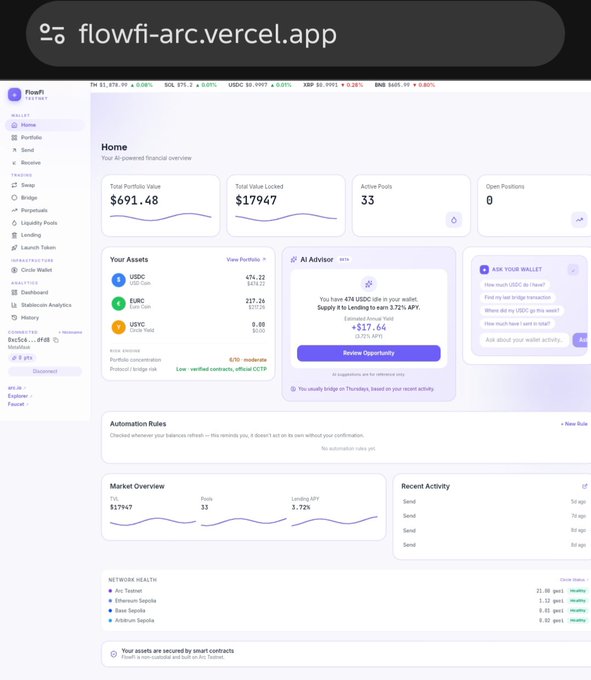Select 'How much have I sent in total?' suggestion
This screenshot has height=680, width=591.
point(517,324)
